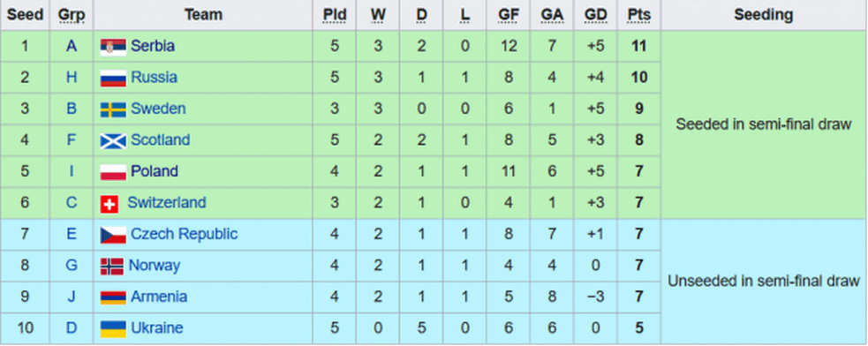The width and height of the screenshot is (868, 346).
Task: Click the Pld column header
Action: pos(335,15)
